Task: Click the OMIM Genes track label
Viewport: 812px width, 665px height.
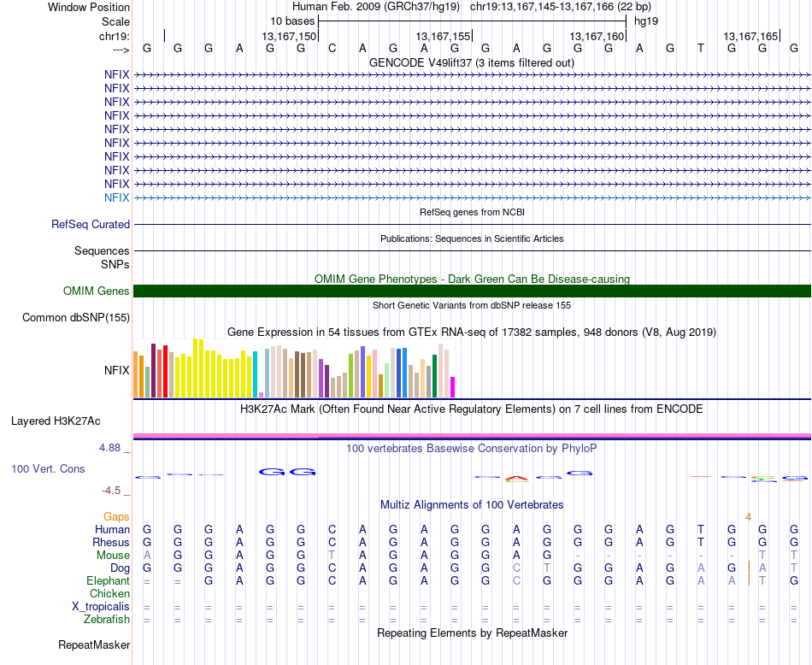Action: click(96, 291)
